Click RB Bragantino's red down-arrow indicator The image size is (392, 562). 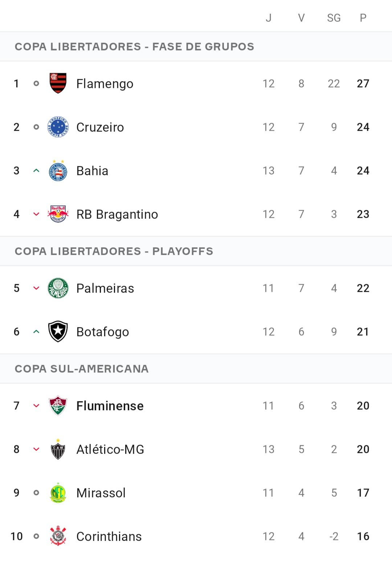pyautogui.click(x=36, y=214)
